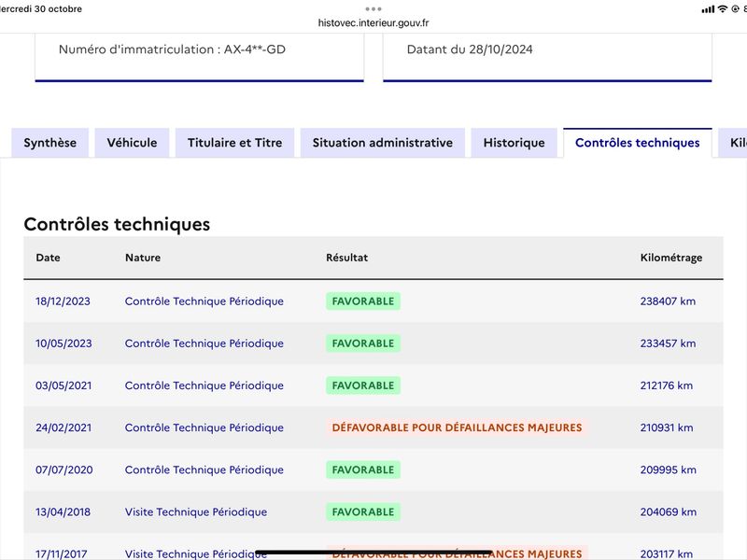Open the Synthèse tab
The width and height of the screenshot is (747, 560).
[50, 143]
